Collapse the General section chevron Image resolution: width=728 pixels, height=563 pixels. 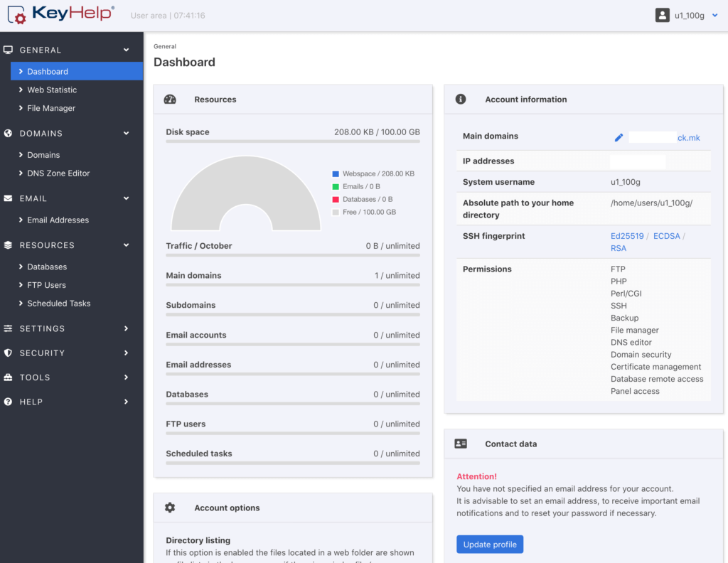coord(127,50)
